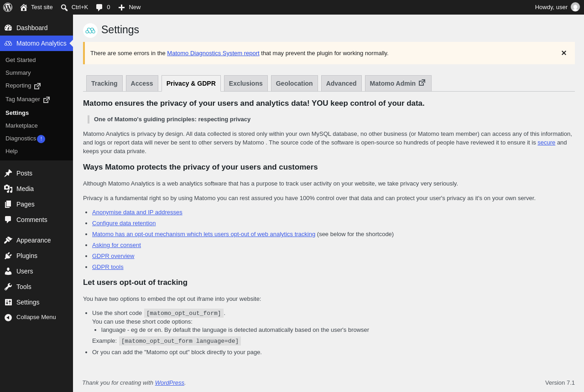Open the user avatar in the top bar
Screen dimensions: 584x392
click(x=575, y=7)
